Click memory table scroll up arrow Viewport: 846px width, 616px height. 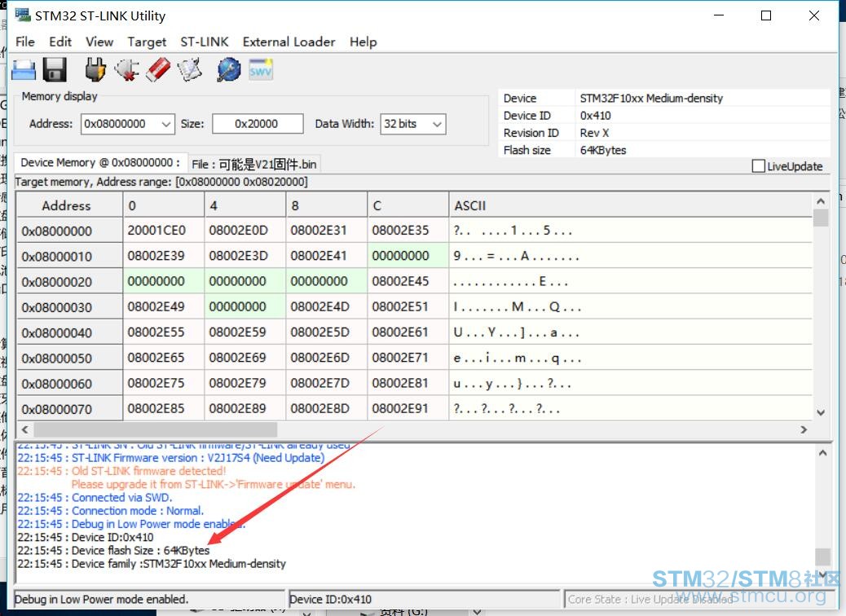(821, 201)
